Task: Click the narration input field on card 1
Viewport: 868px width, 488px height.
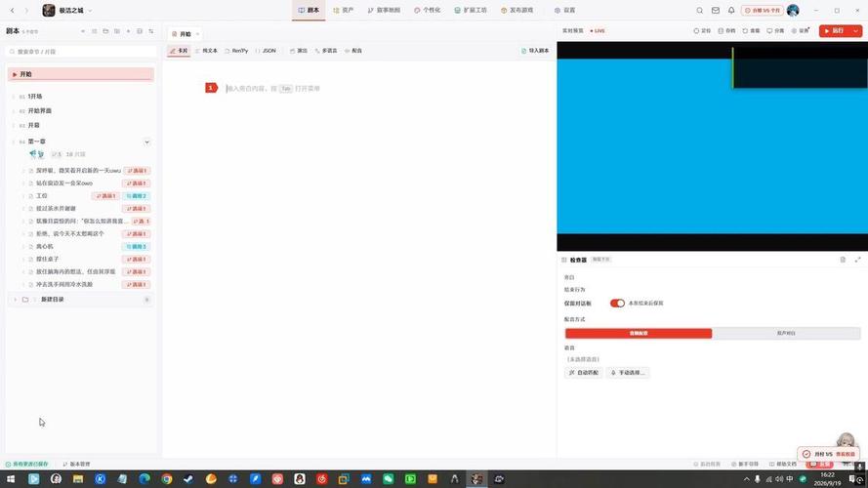Action: click(x=273, y=89)
